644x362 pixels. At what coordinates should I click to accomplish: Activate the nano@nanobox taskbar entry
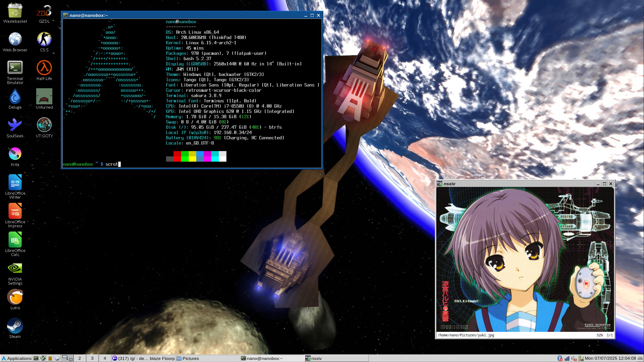coord(272,358)
